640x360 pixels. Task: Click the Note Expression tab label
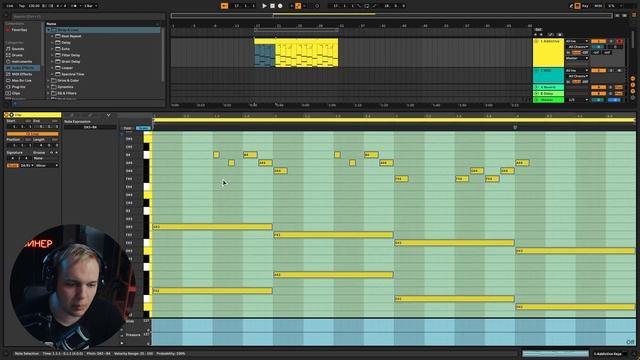[77, 122]
